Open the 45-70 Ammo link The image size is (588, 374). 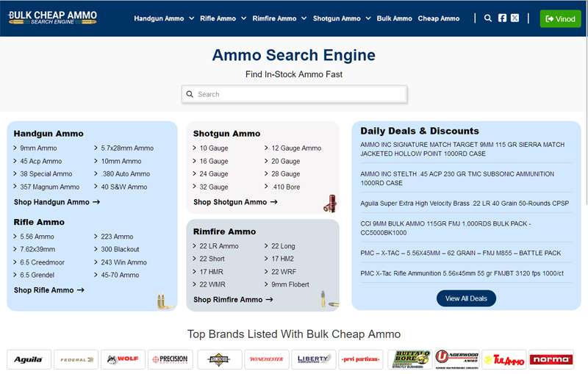point(120,275)
